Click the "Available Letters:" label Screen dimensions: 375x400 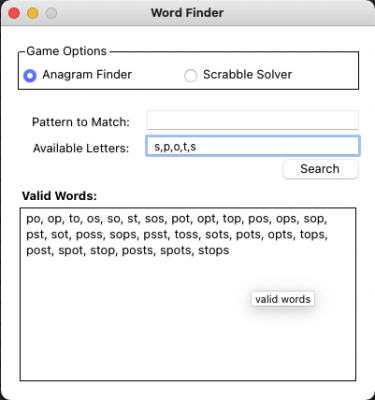(x=81, y=148)
